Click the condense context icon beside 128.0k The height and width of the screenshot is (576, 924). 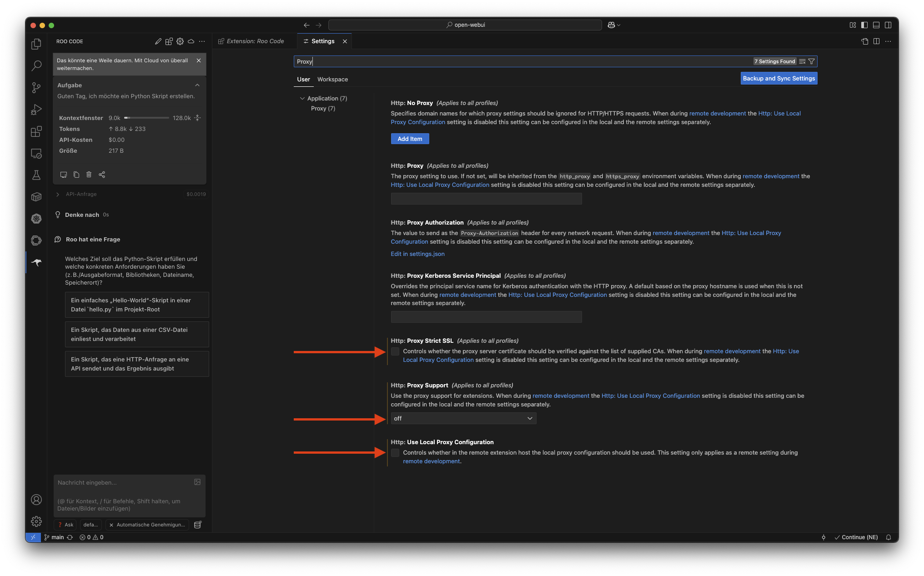(197, 118)
